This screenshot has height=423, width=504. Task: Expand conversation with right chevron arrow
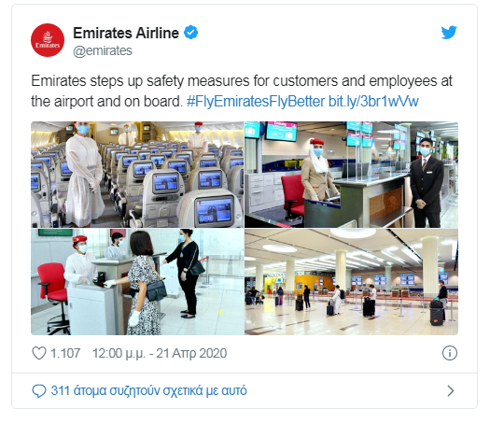coord(451,390)
